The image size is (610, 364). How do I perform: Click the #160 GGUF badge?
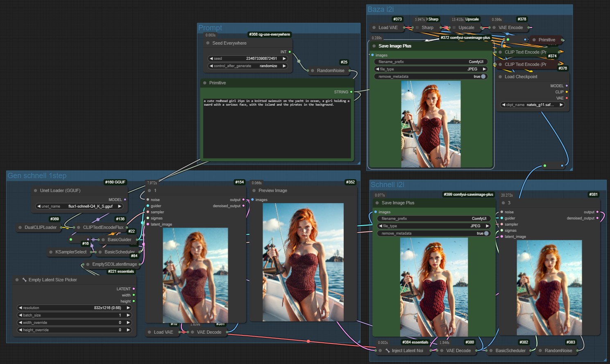[x=115, y=182]
